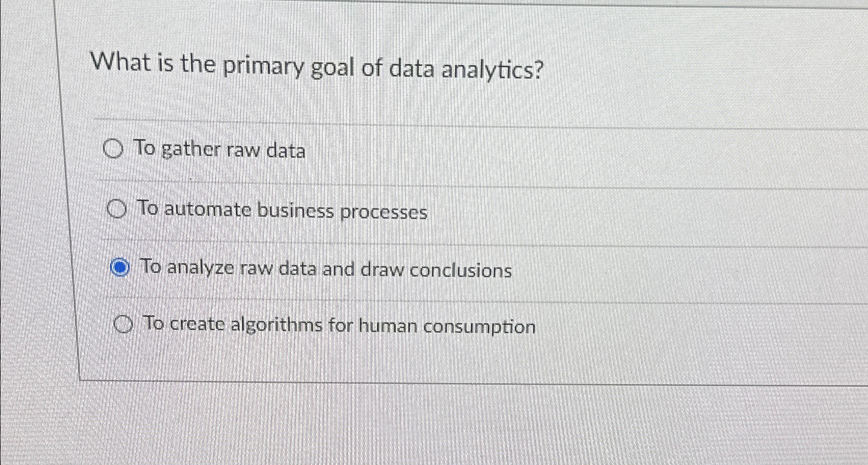Click the radio button beside 'To gather raw data'
Viewport: 868px width, 465px height.
[x=113, y=149]
